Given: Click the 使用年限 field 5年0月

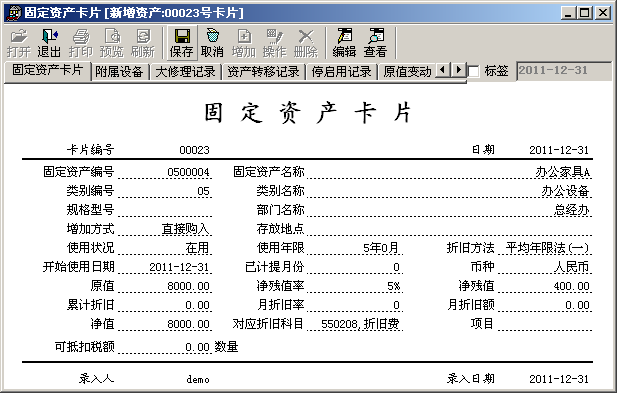Looking at the screenshot, I should point(355,248).
